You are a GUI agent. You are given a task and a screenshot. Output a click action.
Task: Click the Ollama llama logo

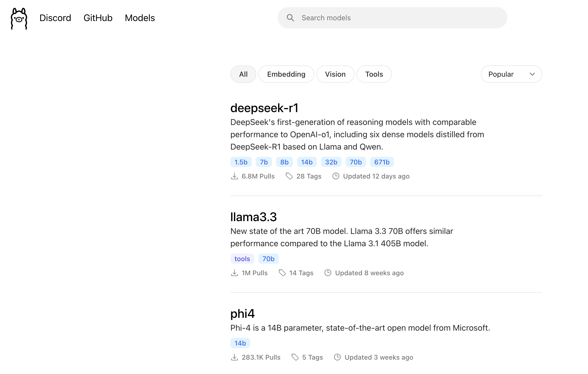(19, 18)
